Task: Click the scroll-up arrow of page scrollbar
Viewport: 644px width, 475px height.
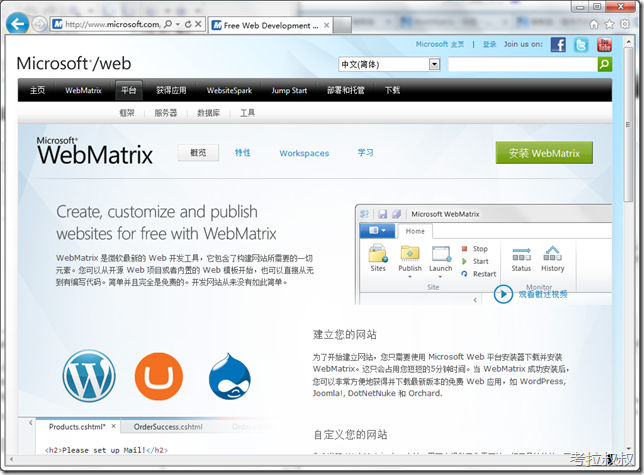Action: [628, 41]
